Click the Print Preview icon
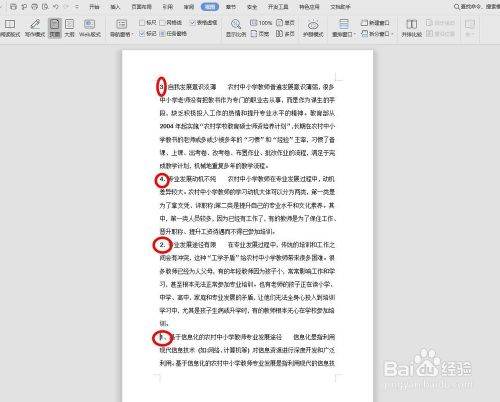This screenshot has width=500, height=402. point(45,6)
